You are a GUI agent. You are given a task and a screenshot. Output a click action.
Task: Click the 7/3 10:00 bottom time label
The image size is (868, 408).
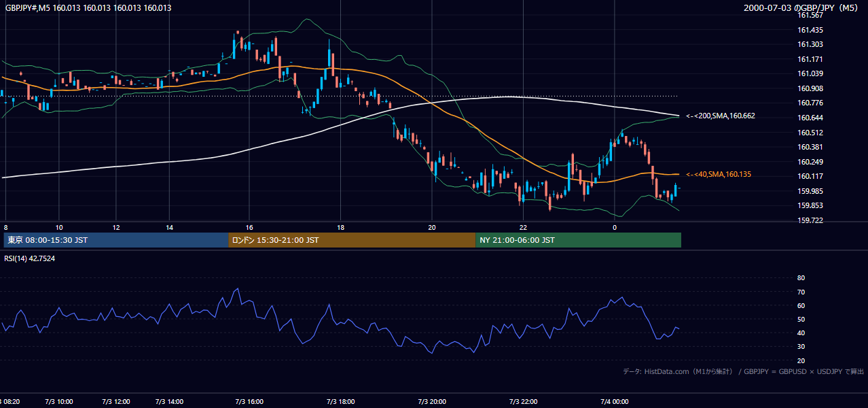60,402
